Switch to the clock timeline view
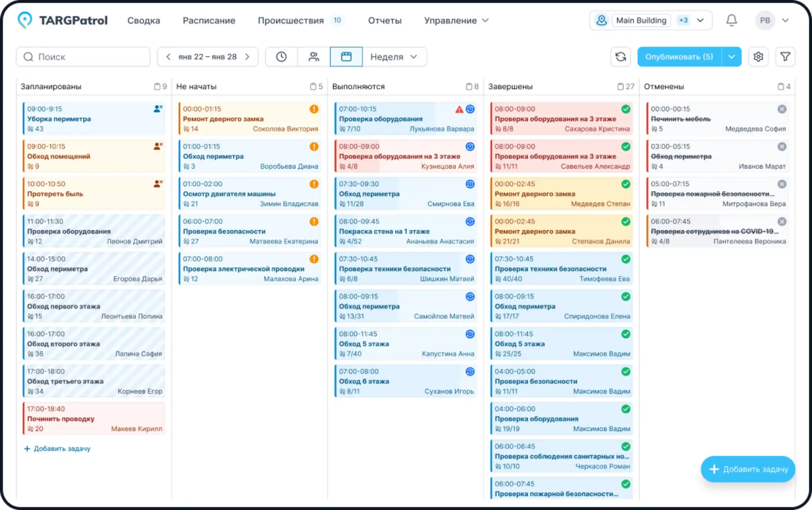 tap(281, 57)
